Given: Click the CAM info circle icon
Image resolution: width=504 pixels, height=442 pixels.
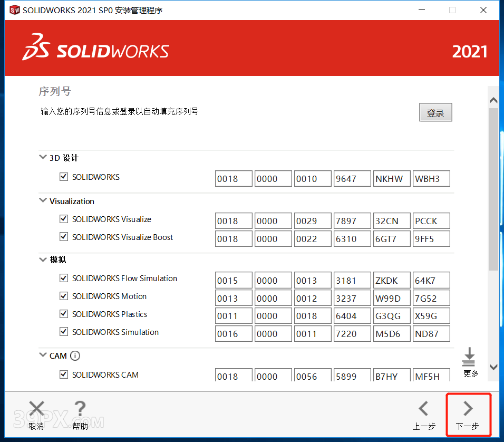Looking at the screenshot, I should [75, 355].
